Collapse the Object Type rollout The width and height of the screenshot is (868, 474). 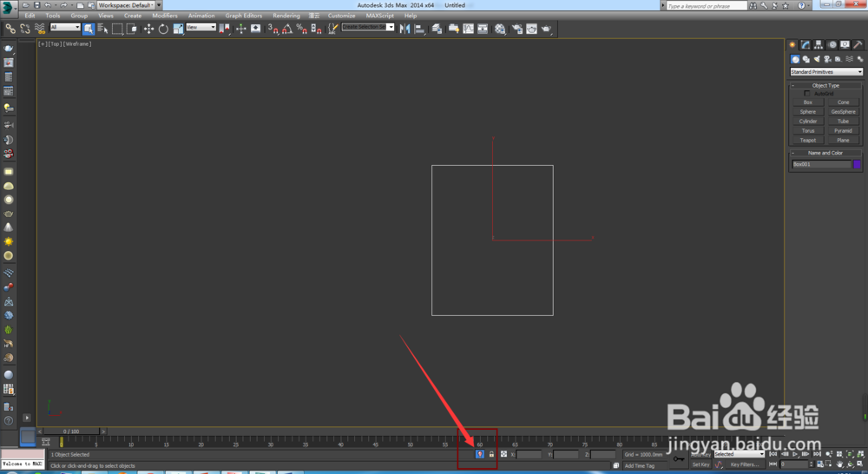click(x=825, y=85)
